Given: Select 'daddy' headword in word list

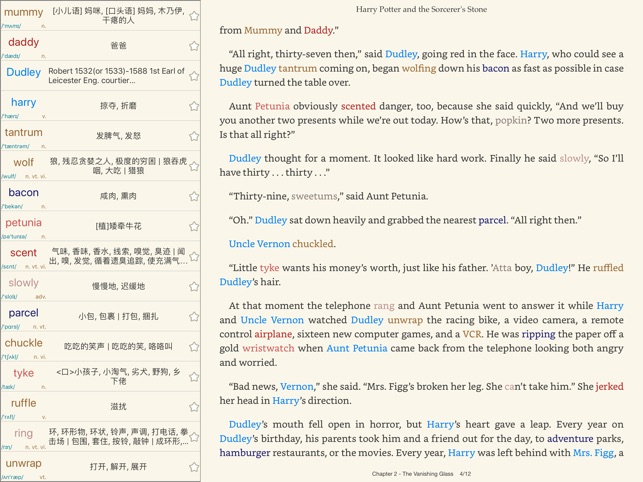Looking at the screenshot, I should click(x=23, y=42).
